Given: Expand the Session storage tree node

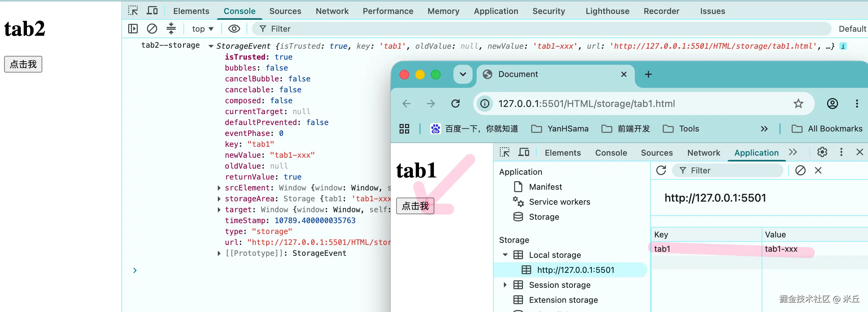Looking at the screenshot, I should tap(505, 285).
